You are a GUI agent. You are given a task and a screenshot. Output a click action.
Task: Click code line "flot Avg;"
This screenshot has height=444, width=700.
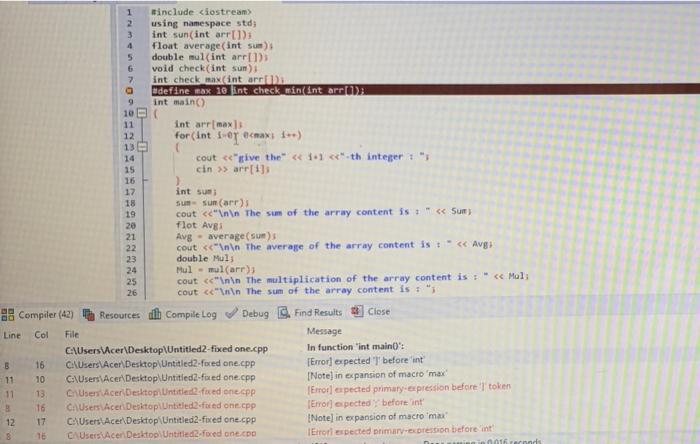(199, 225)
